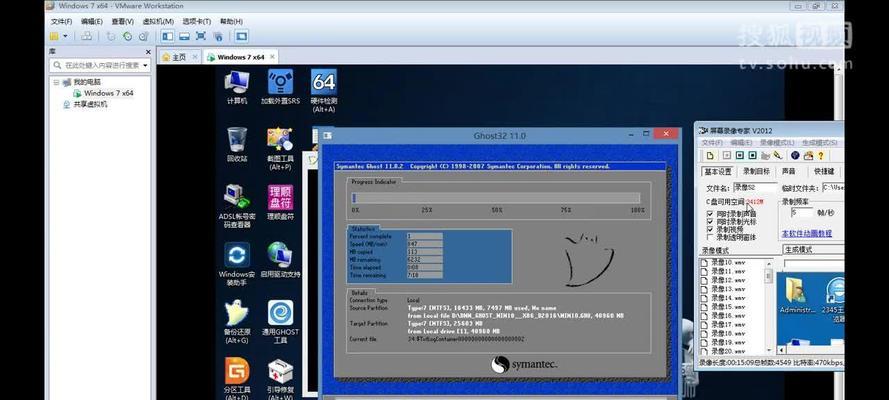Select the 回收站 recycle bin icon
Viewport: 889px width, 400px height.
[236, 144]
